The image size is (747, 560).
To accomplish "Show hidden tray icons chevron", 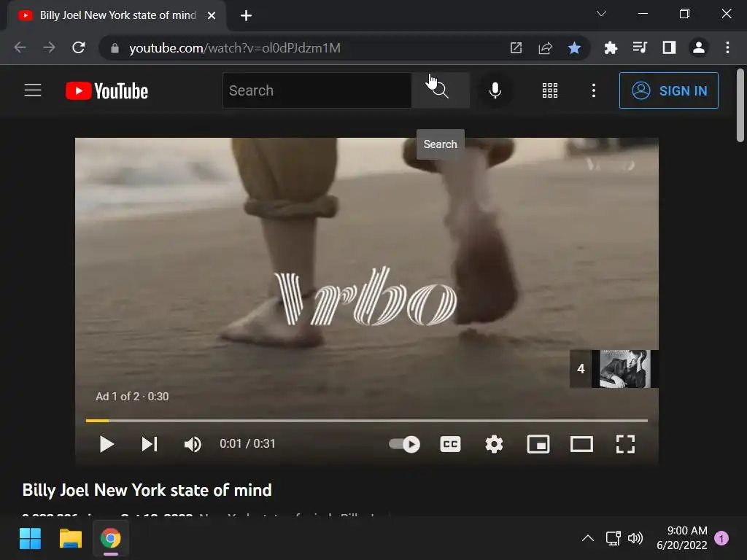I will pos(588,538).
